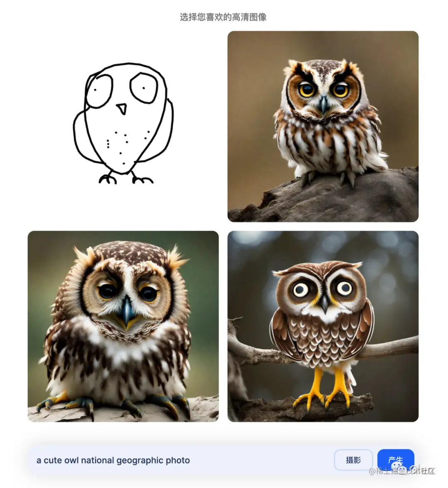Click the blue beak of the fluffy owl
This screenshot has height=488, width=448.
(127, 312)
